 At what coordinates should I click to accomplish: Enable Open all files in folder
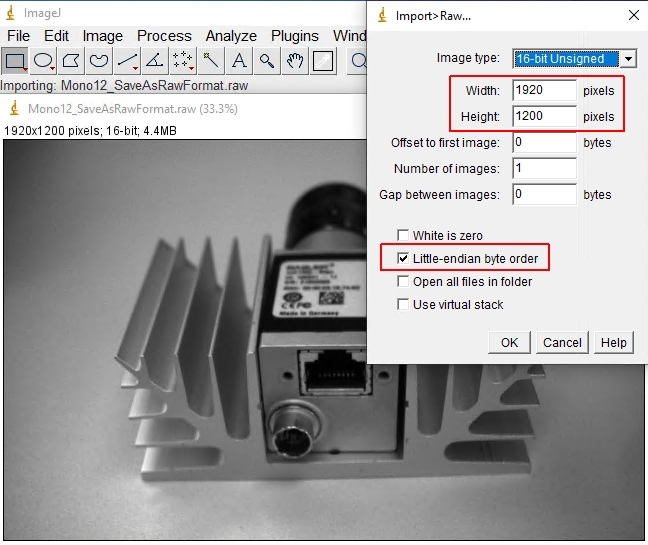[x=403, y=282]
